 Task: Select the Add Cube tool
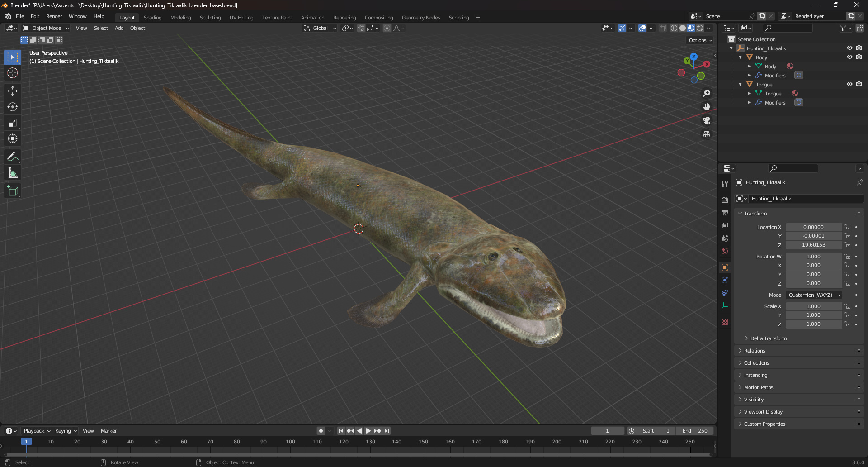[13, 191]
